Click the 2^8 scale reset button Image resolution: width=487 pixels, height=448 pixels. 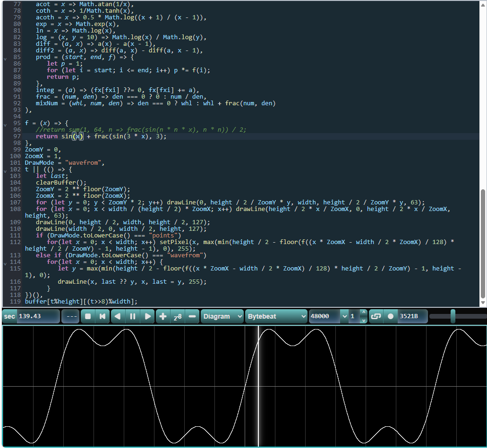click(x=178, y=316)
